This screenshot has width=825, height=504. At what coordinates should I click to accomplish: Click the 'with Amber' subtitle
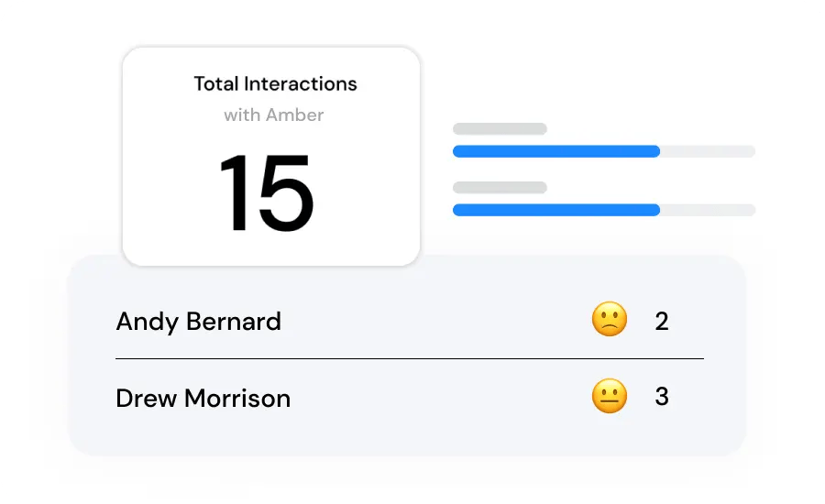[273, 115]
